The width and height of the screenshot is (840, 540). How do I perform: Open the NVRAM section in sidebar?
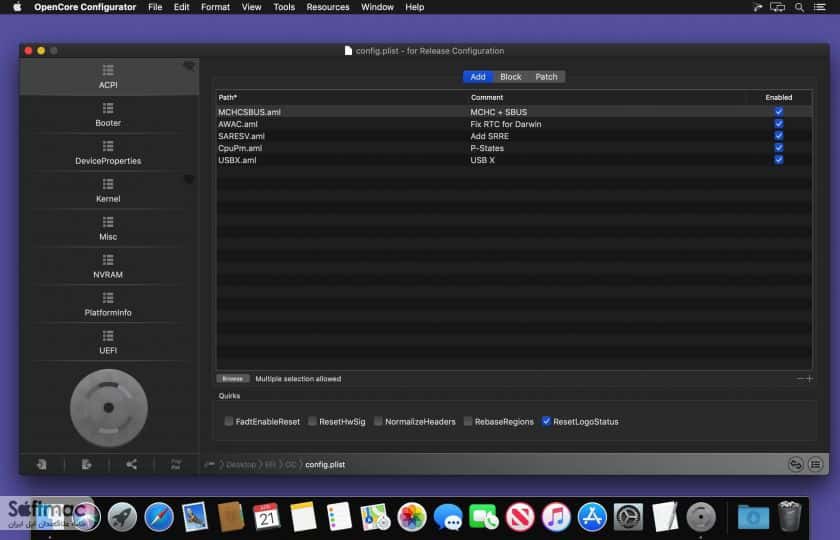(108, 267)
